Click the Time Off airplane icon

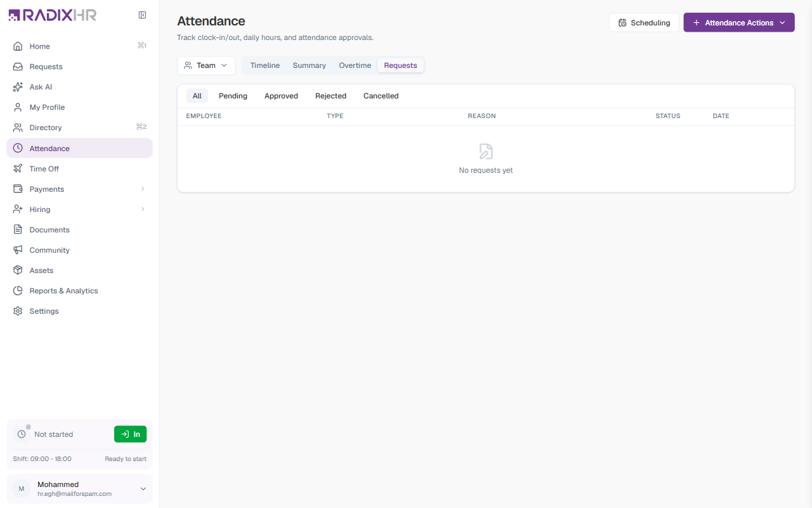click(18, 169)
